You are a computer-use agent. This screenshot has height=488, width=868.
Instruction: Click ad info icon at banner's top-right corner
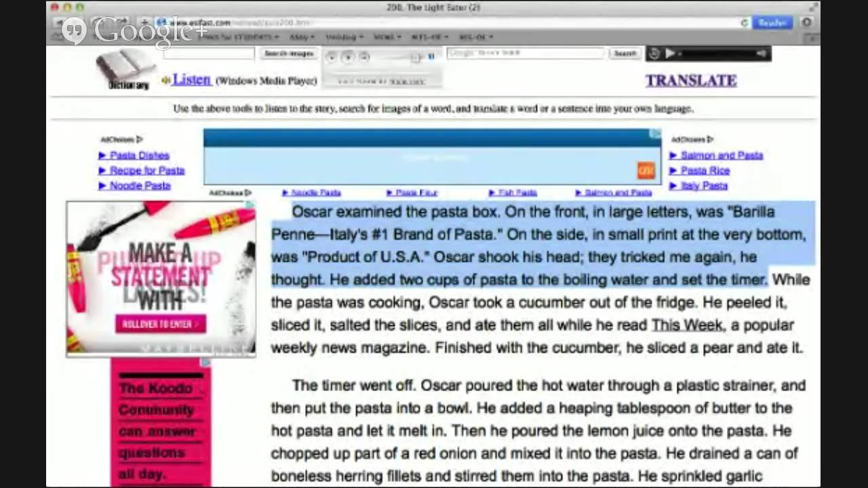tap(655, 134)
